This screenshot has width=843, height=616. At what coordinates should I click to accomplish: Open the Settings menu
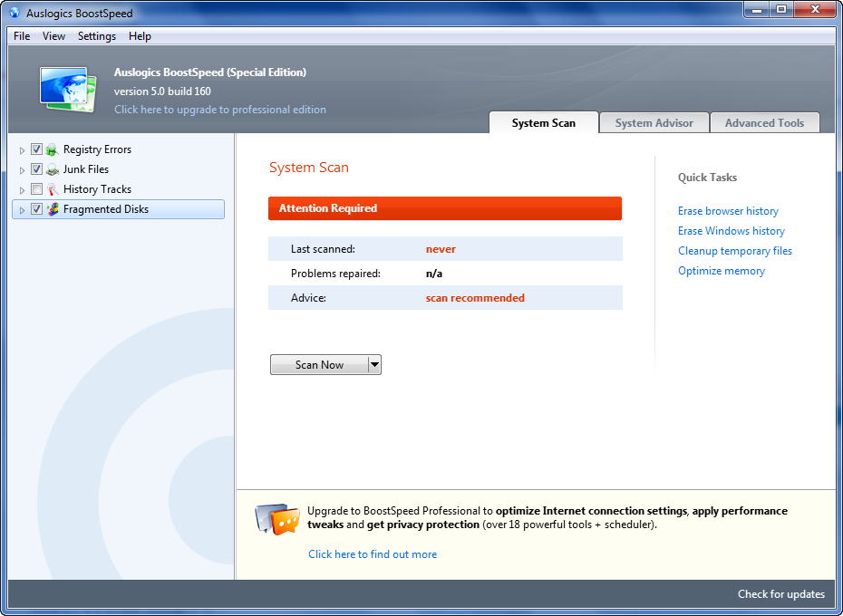click(97, 36)
